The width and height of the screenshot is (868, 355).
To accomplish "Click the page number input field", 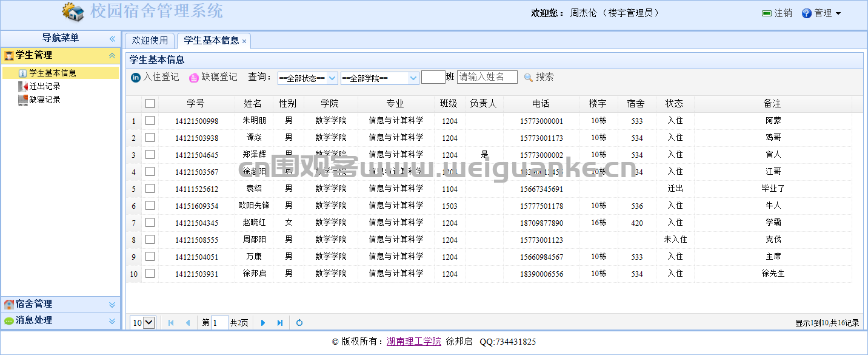I will coord(220,323).
